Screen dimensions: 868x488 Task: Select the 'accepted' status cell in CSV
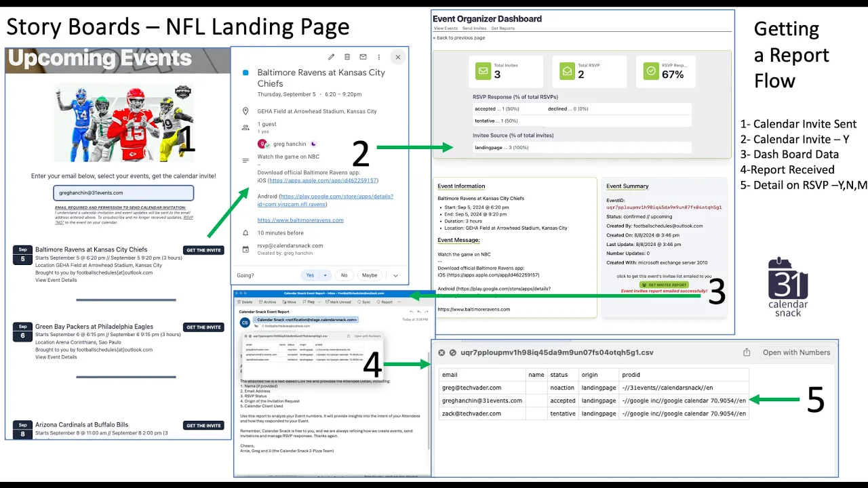(563, 401)
